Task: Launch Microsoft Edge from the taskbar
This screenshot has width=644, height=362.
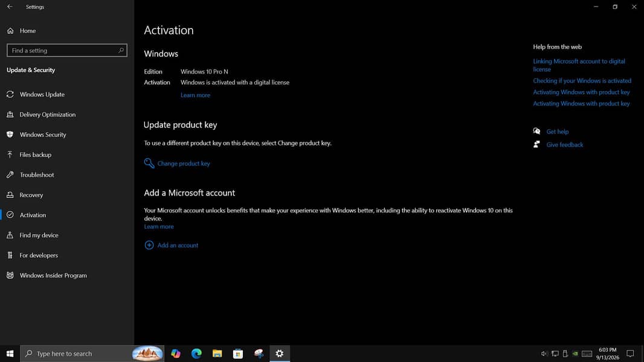Action: [196, 354]
